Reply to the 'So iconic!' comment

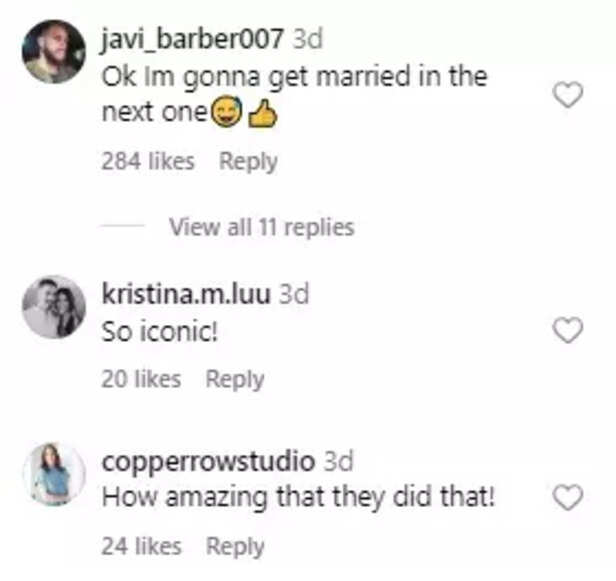pyautogui.click(x=235, y=379)
